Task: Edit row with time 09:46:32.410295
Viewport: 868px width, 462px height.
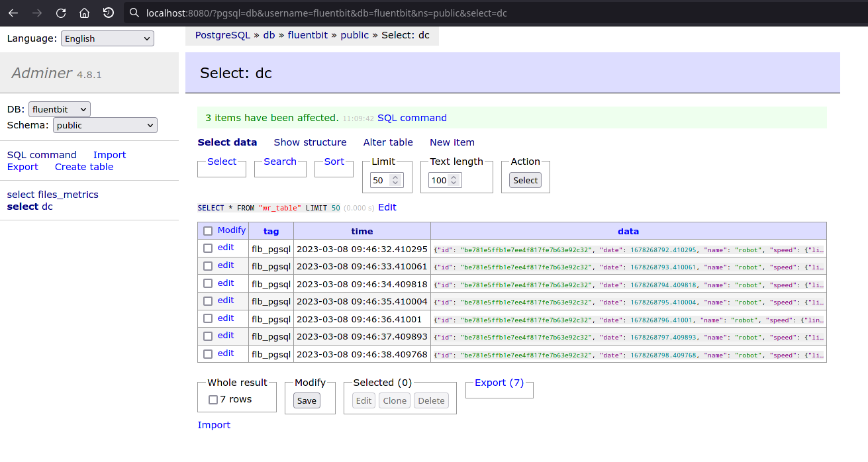Action: (226, 248)
